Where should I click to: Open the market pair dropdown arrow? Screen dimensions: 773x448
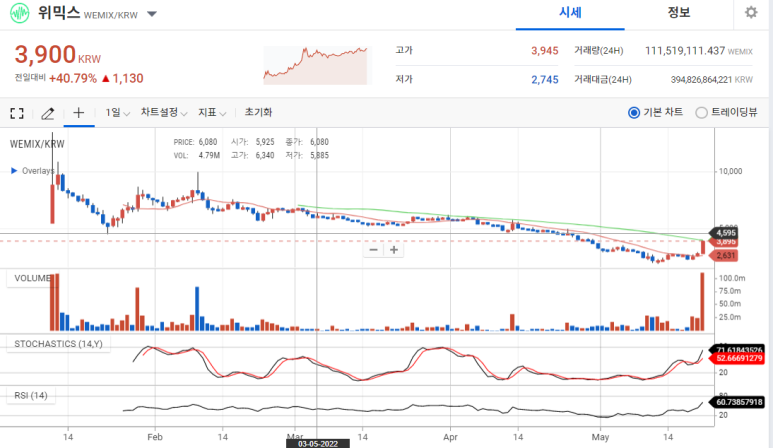pos(152,14)
